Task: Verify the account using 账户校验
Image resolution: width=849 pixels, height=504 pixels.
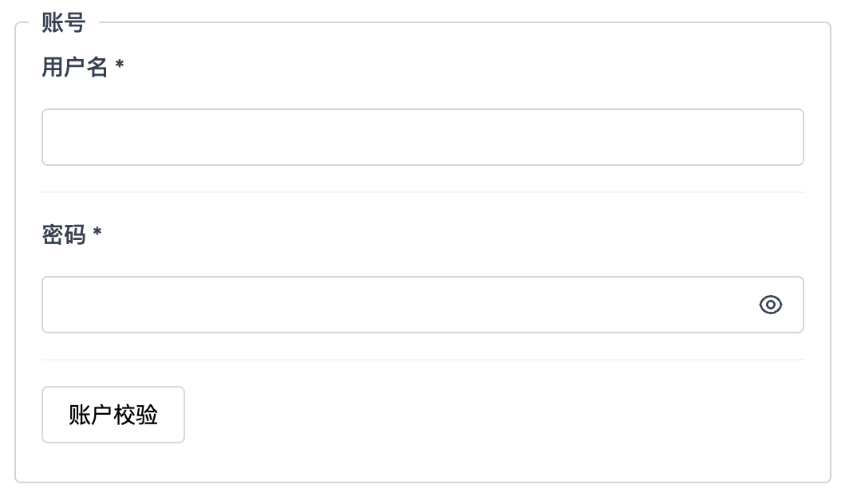Action: (x=113, y=415)
